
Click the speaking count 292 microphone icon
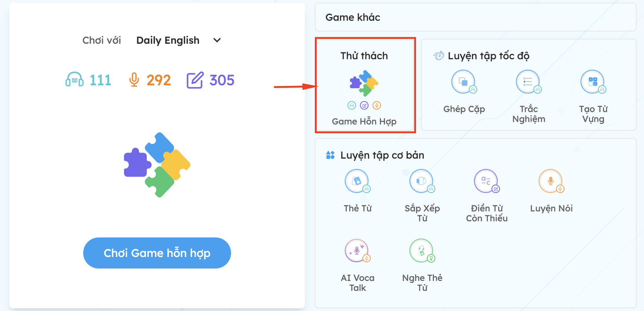[134, 80]
